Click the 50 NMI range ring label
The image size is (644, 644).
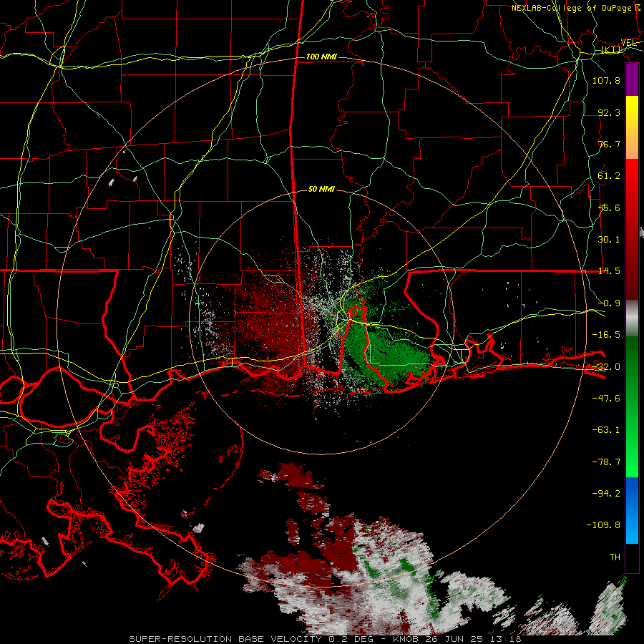pos(321,189)
